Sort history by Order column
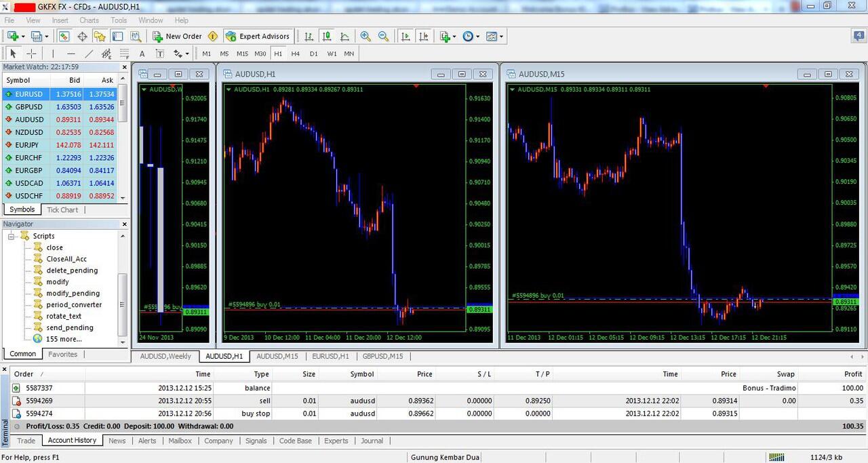Viewport: 868px width, 463px height. [24, 374]
